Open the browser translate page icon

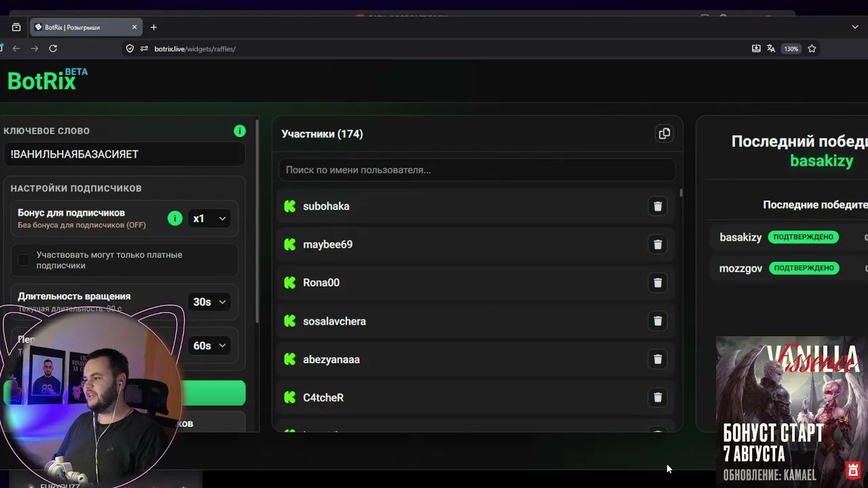click(771, 49)
